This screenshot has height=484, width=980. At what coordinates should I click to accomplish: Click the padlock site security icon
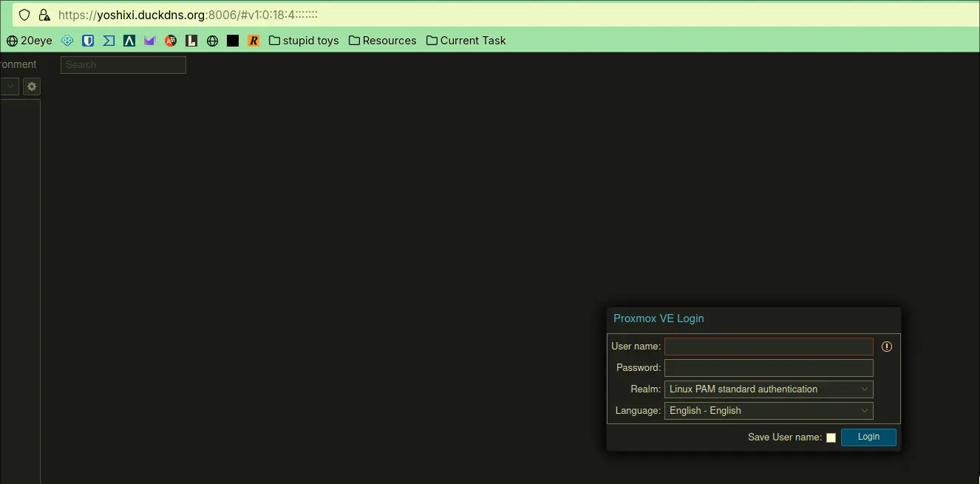tap(44, 15)
